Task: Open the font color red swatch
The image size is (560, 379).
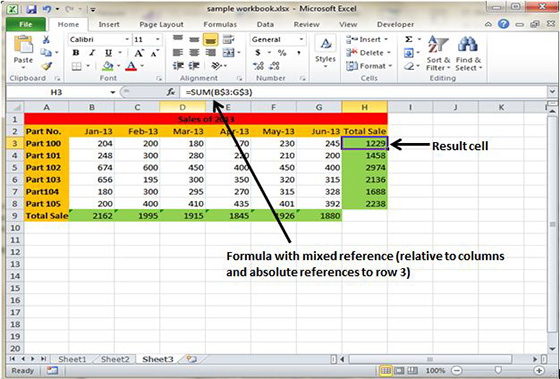Action: (131, 66)
